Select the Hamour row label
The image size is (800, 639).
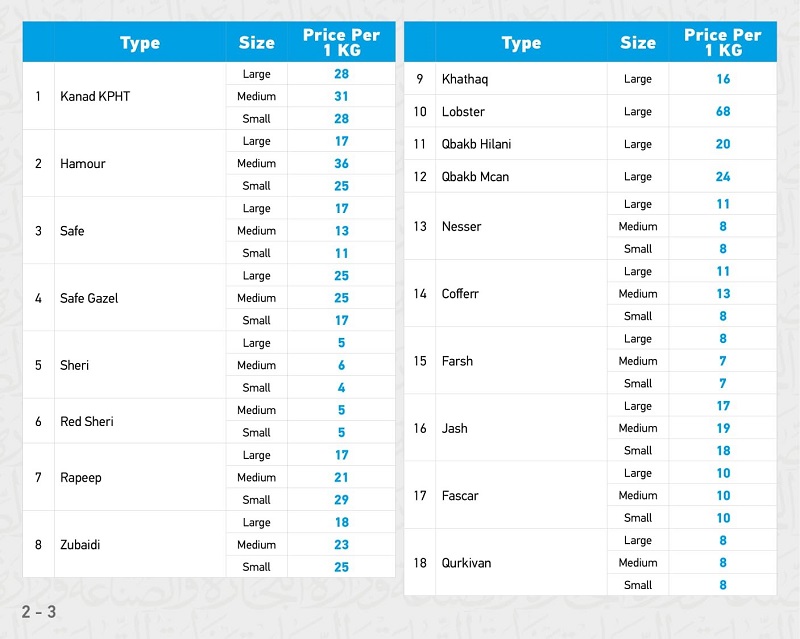coord(83,164)
